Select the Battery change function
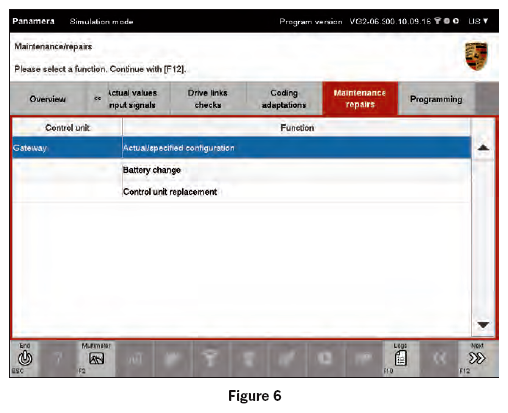 click(152, 170)
